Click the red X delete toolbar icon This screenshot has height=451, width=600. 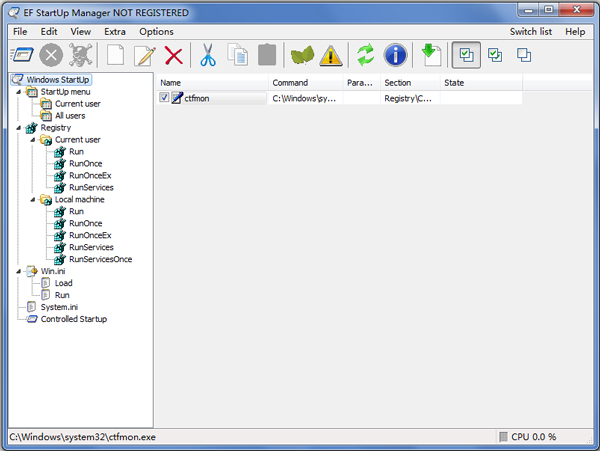click(174, 56)
